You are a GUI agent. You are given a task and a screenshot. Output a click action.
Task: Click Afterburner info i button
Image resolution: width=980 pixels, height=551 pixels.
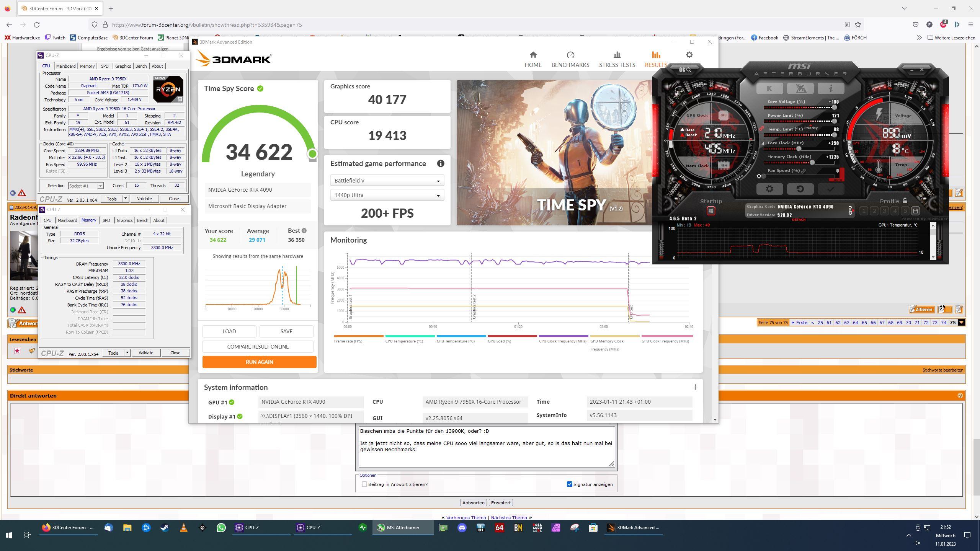tap(830, 89)
